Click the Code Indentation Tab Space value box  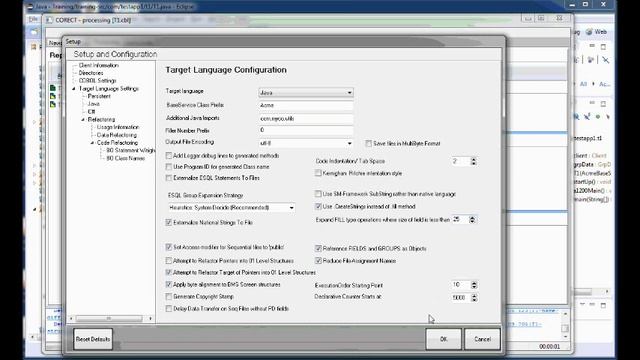[x=461, y=162]
